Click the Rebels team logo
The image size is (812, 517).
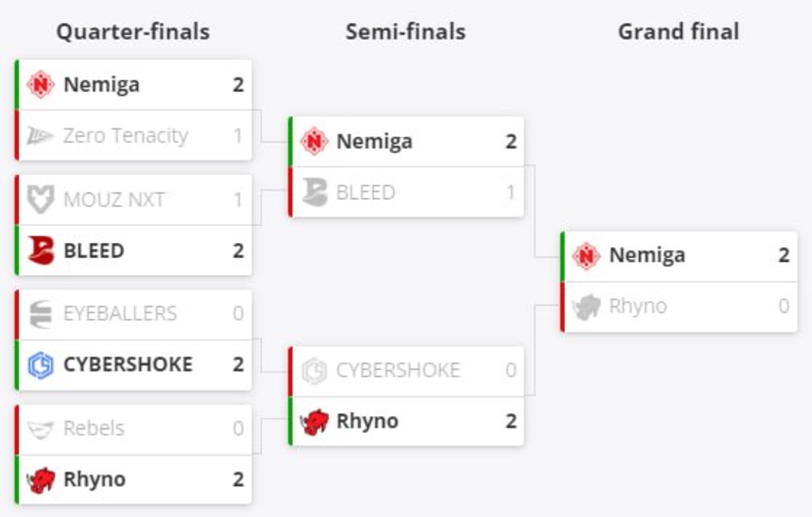[x=40, y=428]
